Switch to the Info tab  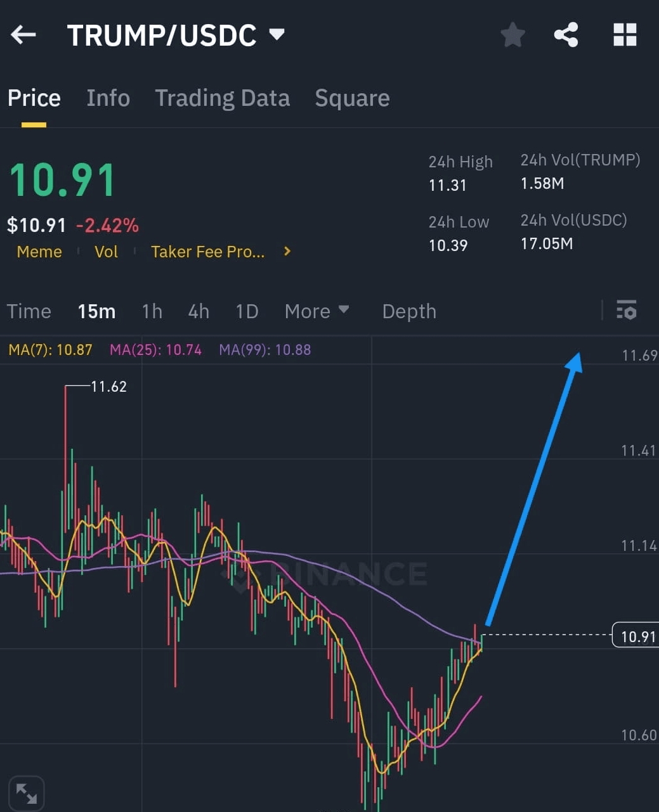coord(108,98)
